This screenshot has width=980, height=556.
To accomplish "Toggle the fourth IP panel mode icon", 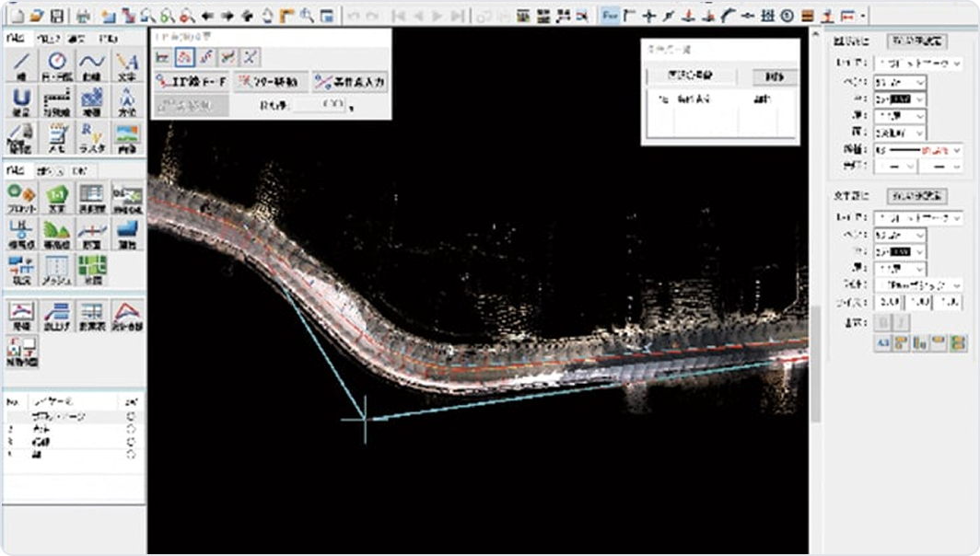I will tap(228, 57).
